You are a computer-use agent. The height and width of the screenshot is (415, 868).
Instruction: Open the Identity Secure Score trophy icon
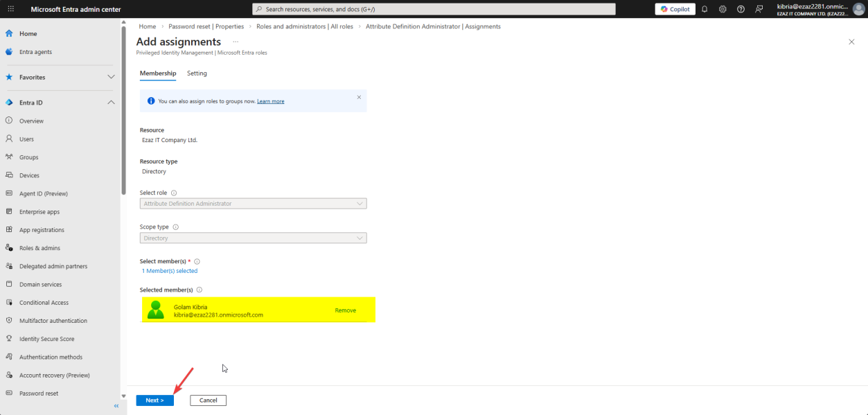(9, 339)
